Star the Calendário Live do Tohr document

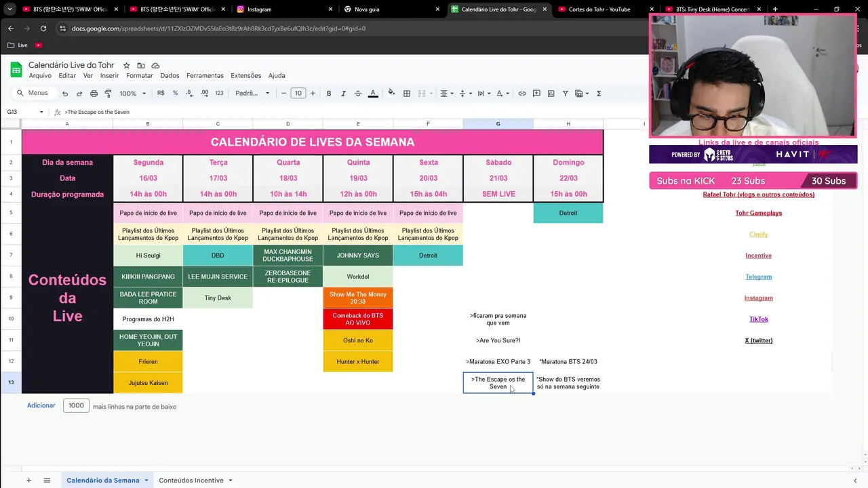click(x=126, y=65)
